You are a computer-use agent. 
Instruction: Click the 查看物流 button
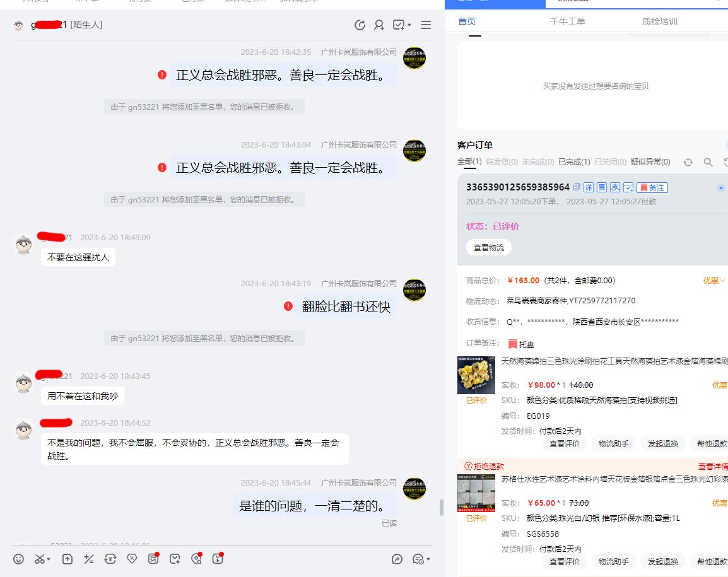point(489,247)
